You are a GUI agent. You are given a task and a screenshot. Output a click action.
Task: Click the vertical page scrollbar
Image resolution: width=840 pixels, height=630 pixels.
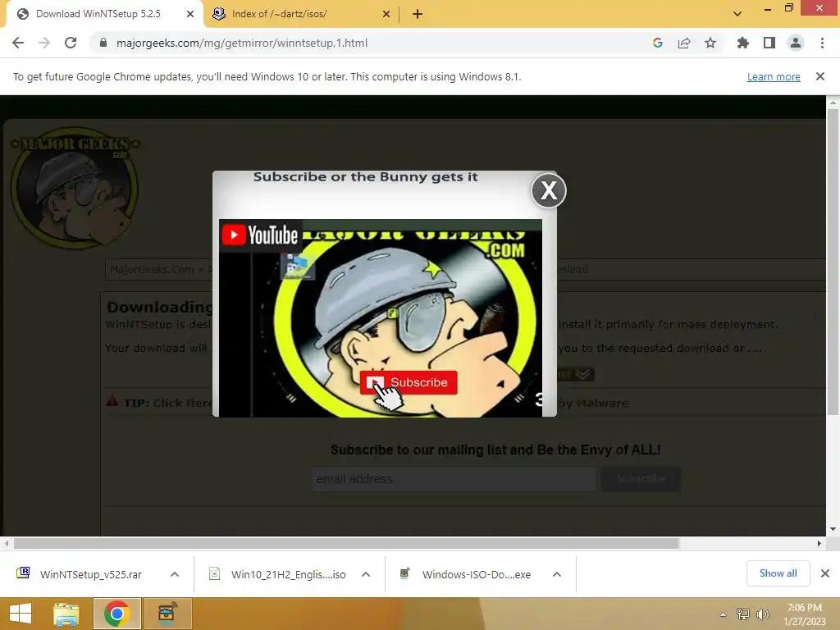[833, 262]
